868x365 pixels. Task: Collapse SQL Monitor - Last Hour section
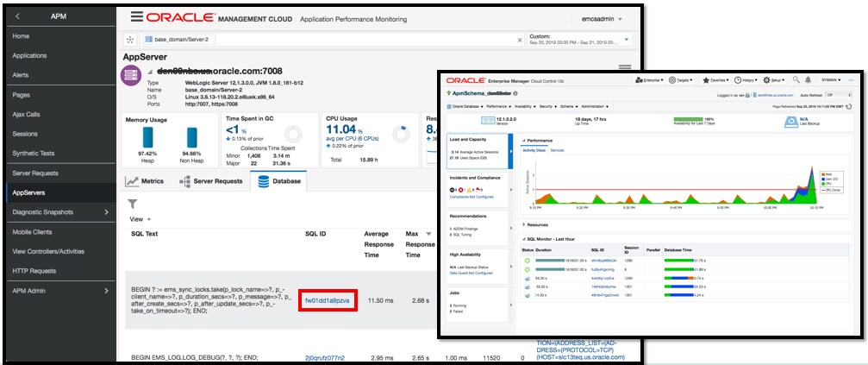pyautogui.click(x=524, y=239)
